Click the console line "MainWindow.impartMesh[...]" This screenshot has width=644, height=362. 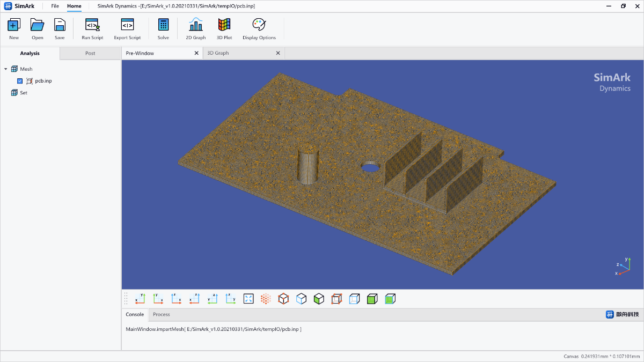(x=214, y=329)
